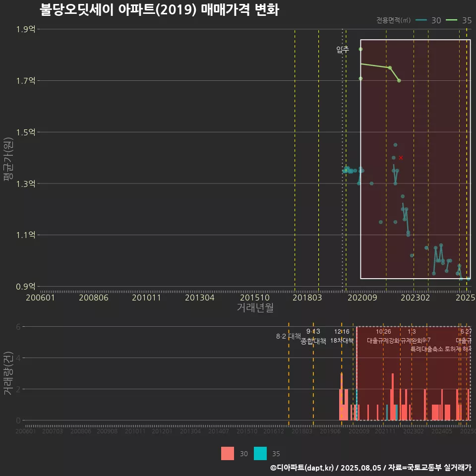Screen dimensions: 476x476
Task: Click the '9·13 종합대책' policy annotation
Action: 313,336
